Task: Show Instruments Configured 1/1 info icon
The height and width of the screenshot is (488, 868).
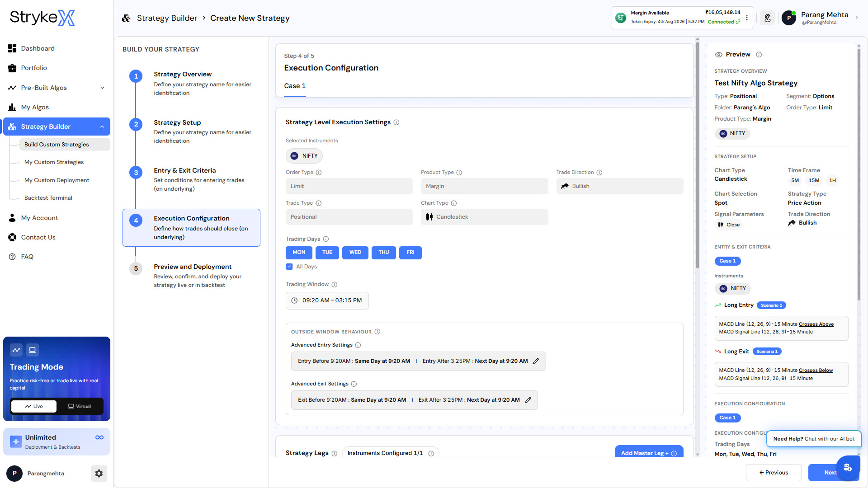Action: (431, 454)
